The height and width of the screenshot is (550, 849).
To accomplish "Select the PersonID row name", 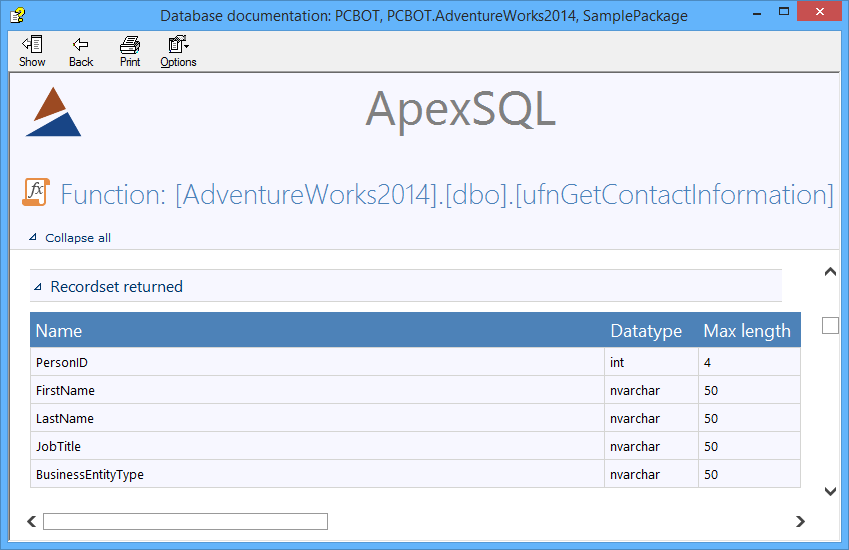I will point(62,362).
